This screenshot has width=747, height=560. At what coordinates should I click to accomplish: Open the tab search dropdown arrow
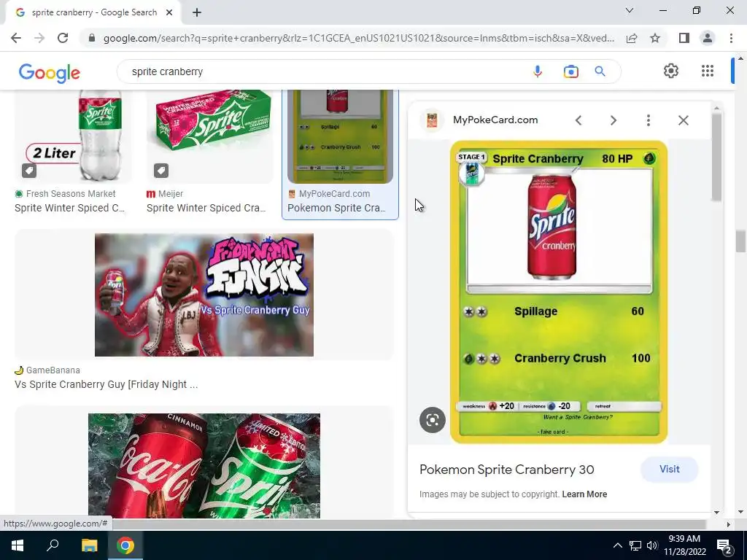click(630, 10)
